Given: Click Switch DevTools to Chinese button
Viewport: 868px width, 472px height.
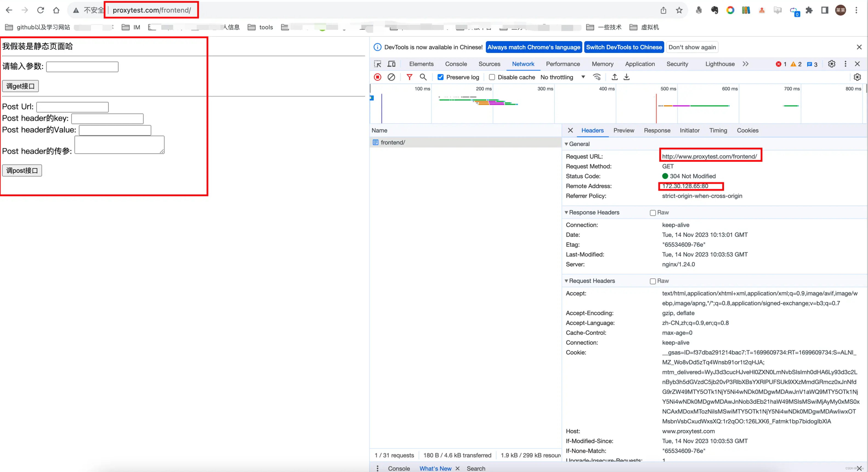Looking at the screenshot, I should coord(624,47).
